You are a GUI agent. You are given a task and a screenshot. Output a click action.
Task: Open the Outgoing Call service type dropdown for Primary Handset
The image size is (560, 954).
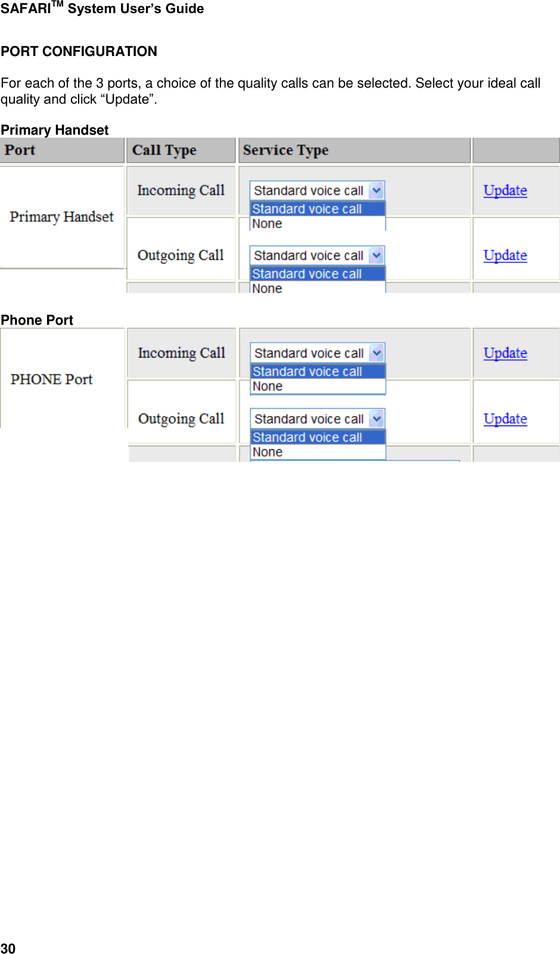click(x=310, y=255)
